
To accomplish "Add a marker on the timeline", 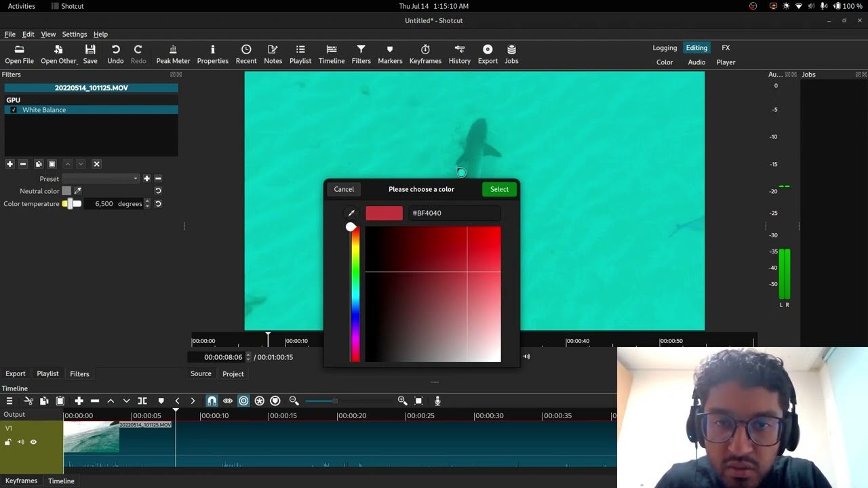I will (x=161, y=401).
